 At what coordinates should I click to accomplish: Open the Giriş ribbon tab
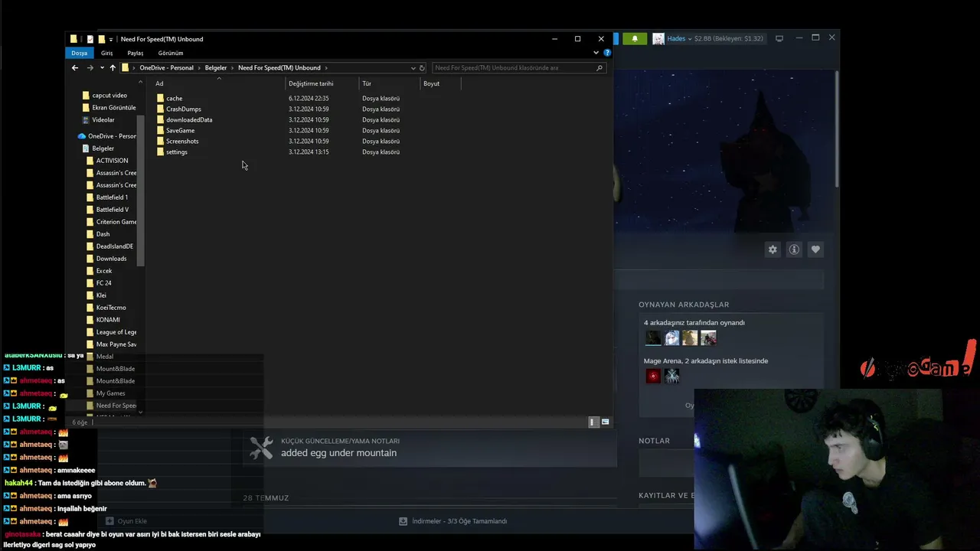click(107, 53)
